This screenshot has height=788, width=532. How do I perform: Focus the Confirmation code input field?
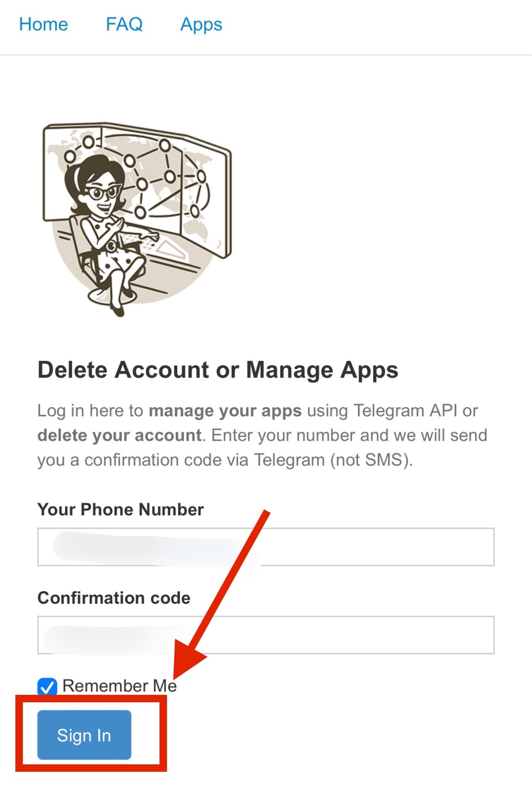pyautogui.click(x=265, y=635)
